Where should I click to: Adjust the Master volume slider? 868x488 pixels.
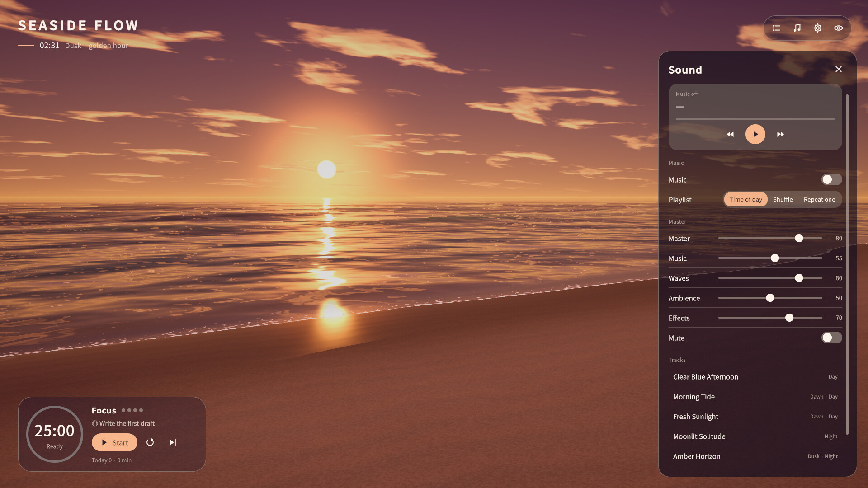coord(770,238)
